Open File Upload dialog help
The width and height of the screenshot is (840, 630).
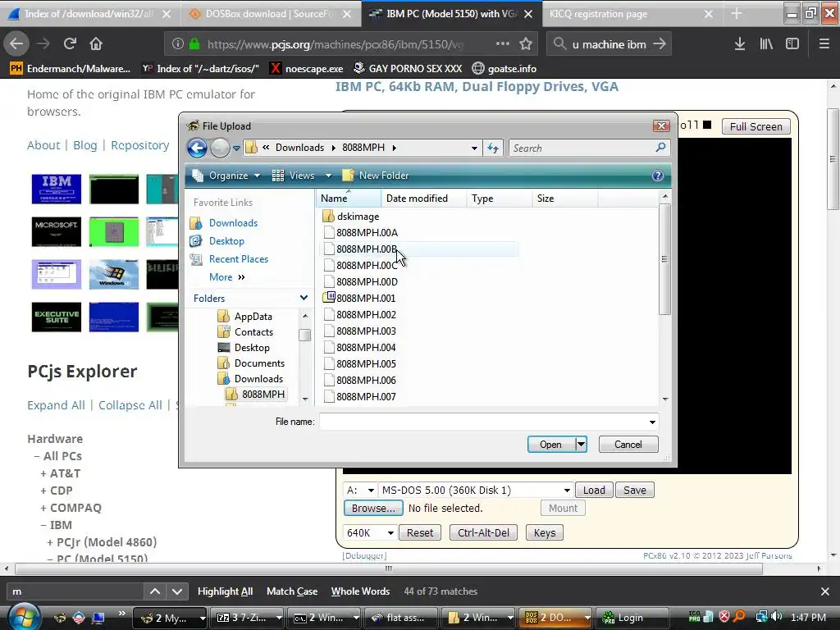[x=658, y=176]
